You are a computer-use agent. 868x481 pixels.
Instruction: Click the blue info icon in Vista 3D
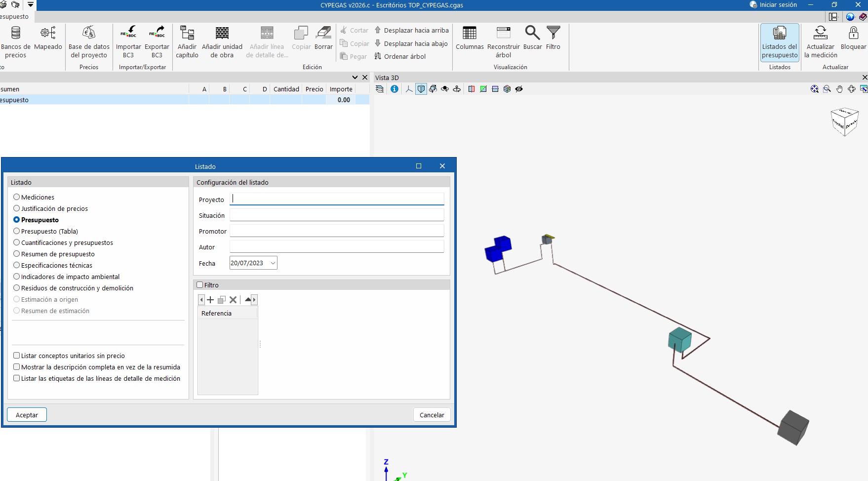[x=395, y=89]
